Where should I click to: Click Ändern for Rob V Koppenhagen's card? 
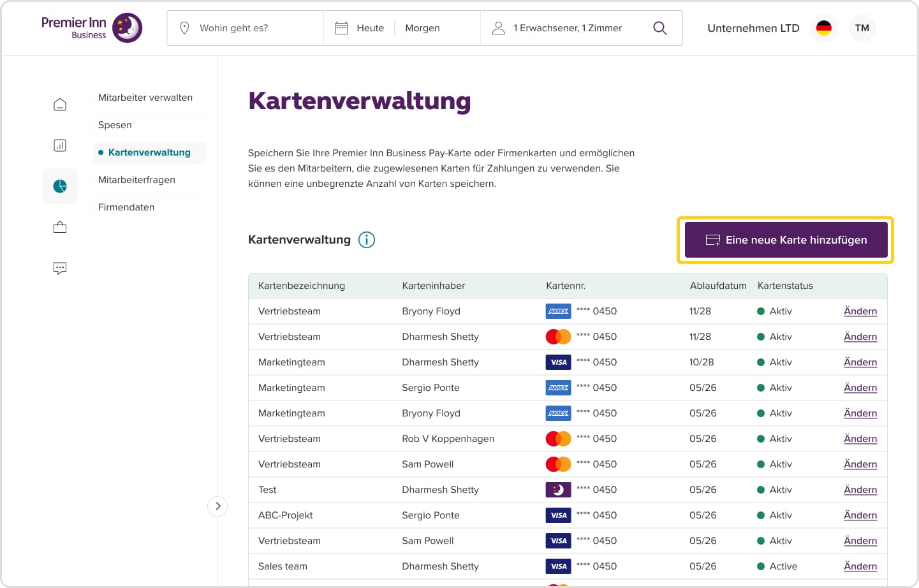pos(860,439)
